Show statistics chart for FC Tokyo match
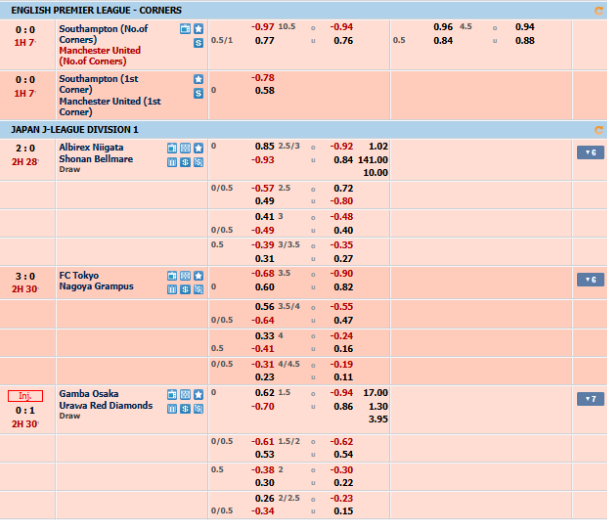 point(172,290)
